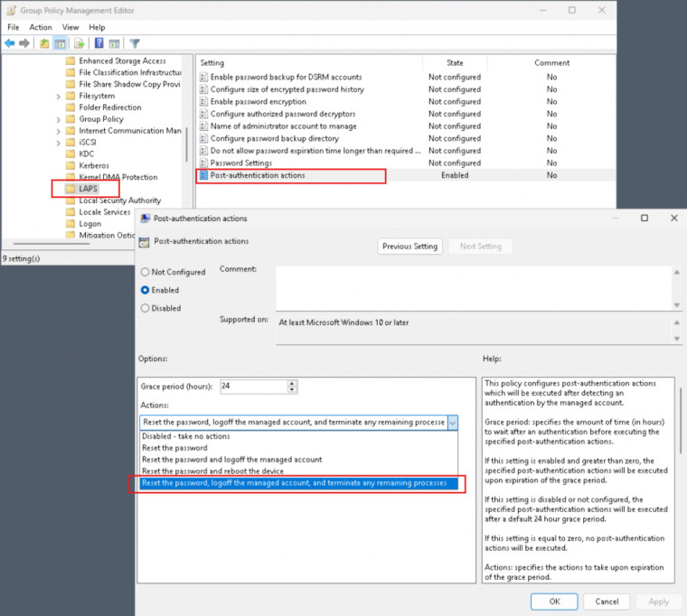687x616 pixels.
Task: Click the Filter funnel toolbar icon
Action: point(135,43)
